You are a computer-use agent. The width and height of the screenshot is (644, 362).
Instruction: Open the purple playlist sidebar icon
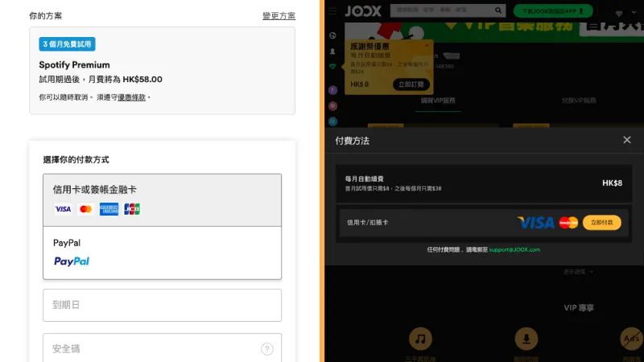pyautogui.click(x=332, y=90)
